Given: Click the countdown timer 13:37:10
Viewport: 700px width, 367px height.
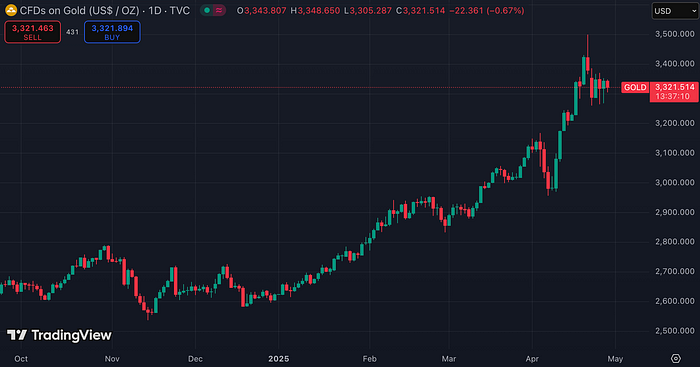Looking at the screenshot, I should coord(672,96).
